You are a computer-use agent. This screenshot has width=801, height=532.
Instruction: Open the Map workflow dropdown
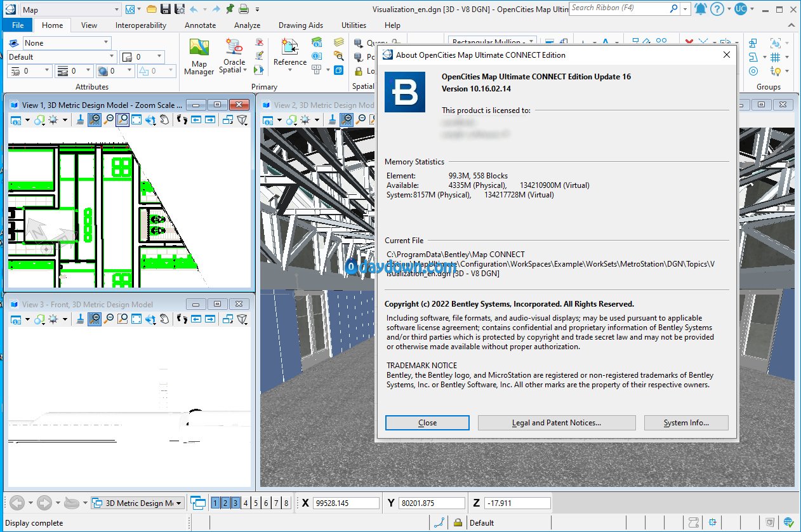tap(70, 10)
